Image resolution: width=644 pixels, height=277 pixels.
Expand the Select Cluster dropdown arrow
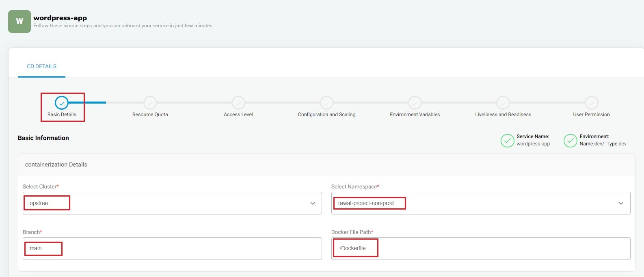pos(313,203)
